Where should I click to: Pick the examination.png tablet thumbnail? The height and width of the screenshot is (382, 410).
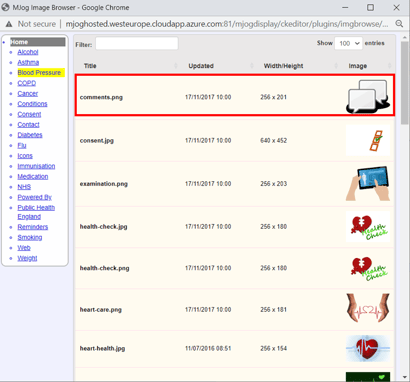pos(368,183)
